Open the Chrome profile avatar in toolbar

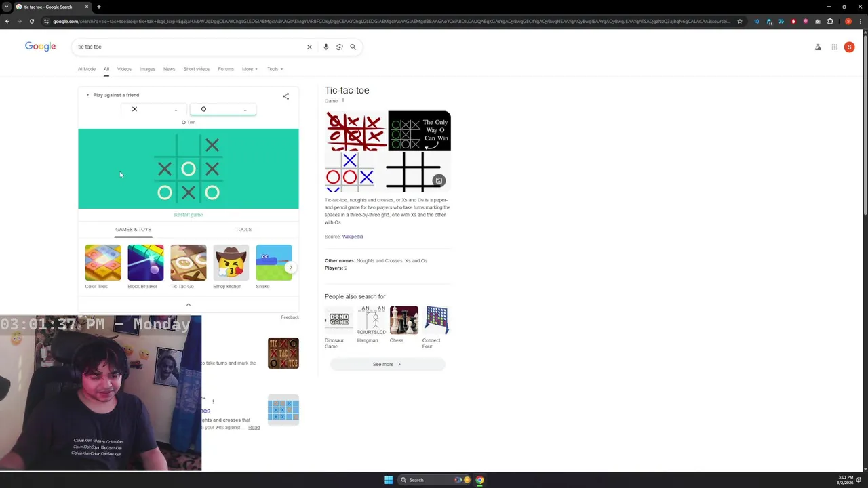[848, 21]
